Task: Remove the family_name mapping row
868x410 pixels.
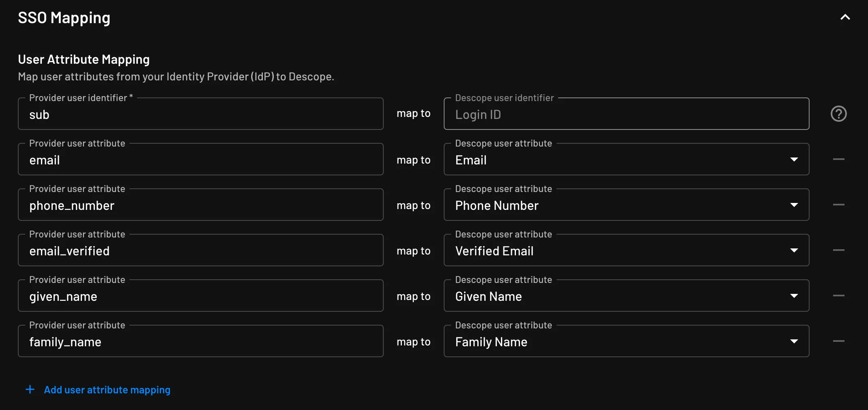Action: pyautogui.click(x=838, y=341)
